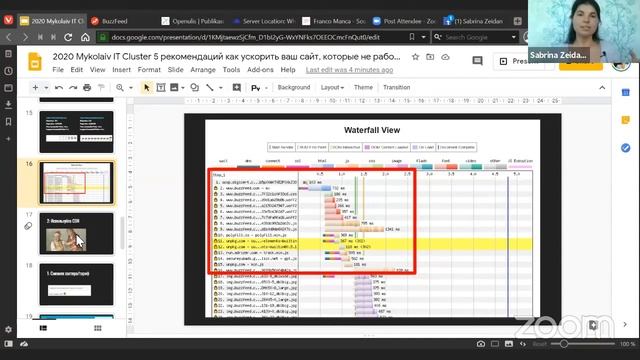Switch to grid view icon

click(98, 328)
